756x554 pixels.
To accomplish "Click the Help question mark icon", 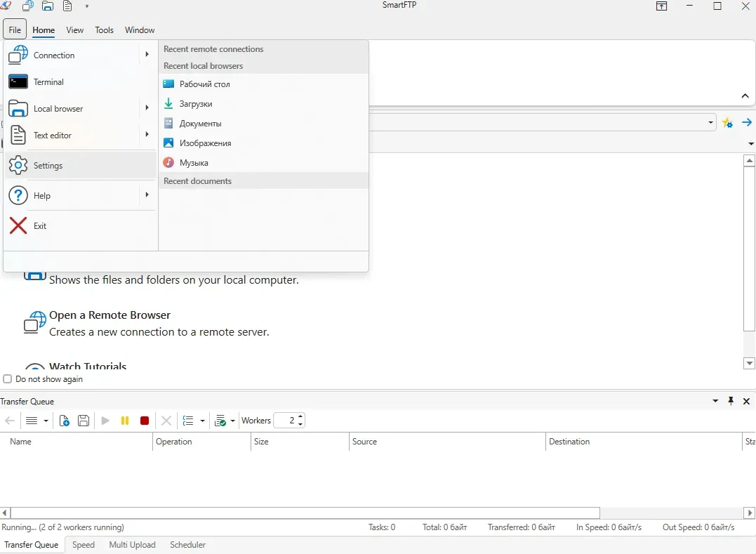I will point(18,195).
